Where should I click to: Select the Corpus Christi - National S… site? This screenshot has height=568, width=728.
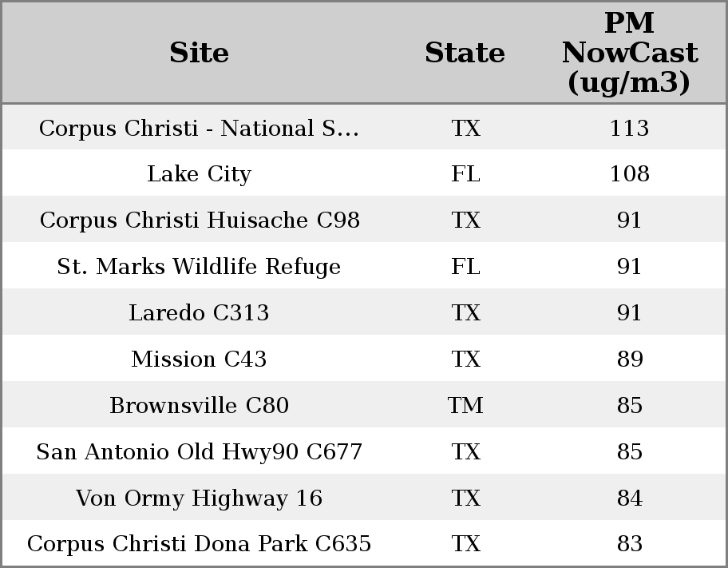coord(199,128)
